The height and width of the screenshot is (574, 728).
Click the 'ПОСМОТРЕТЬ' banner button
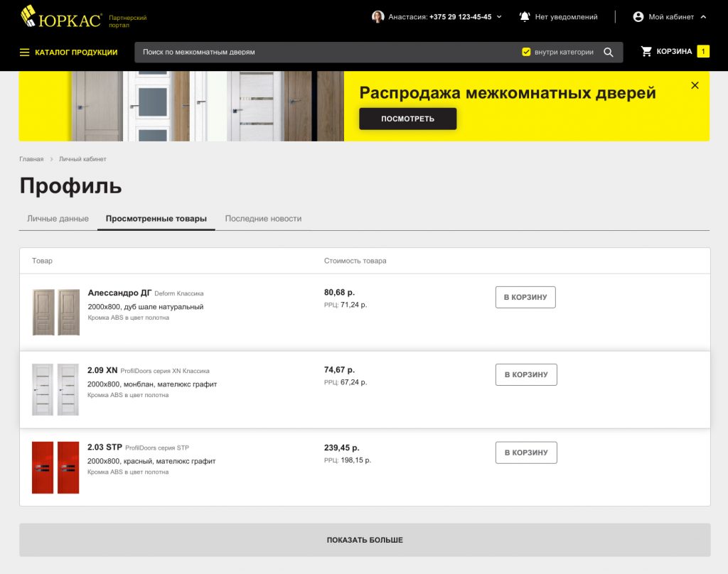click(407, 119)
